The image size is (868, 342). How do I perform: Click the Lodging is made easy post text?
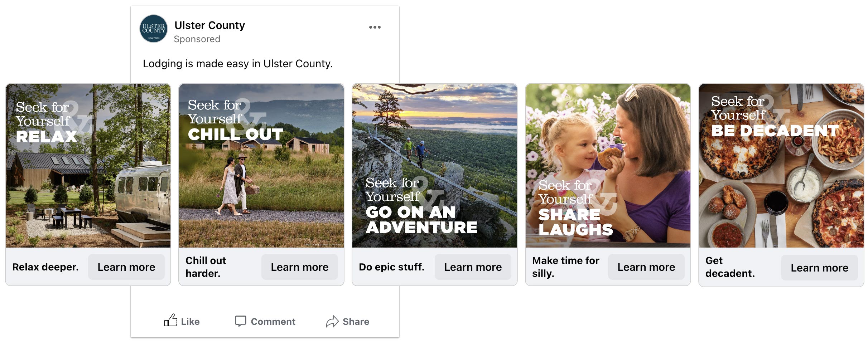click(x=238, y=64)
